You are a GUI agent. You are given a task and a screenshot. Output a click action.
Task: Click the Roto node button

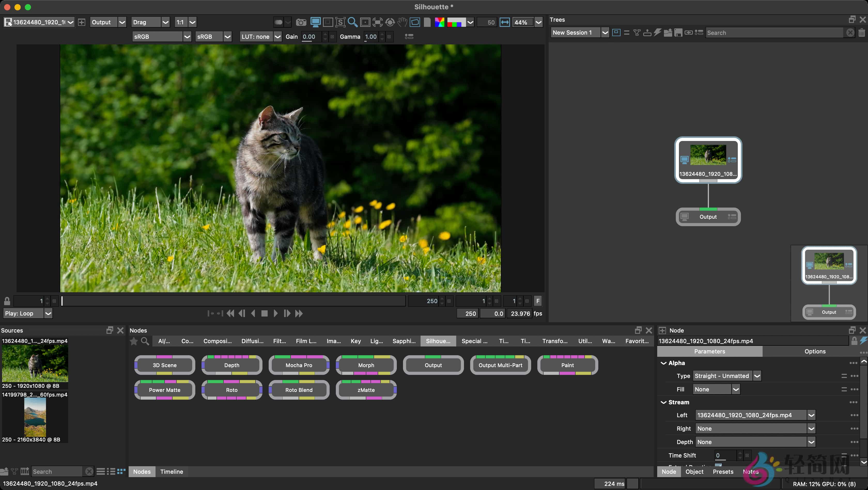click(232, 390)
